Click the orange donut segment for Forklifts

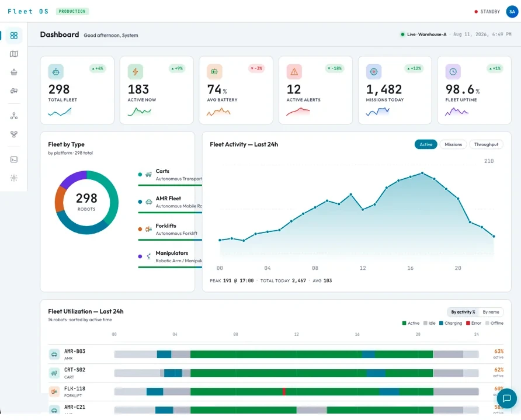(x=60, y=199)
